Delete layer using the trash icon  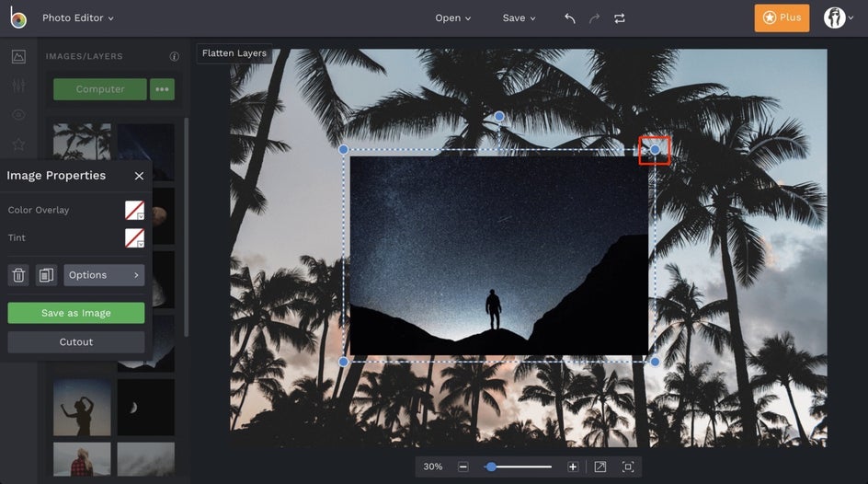click(x=18, y=275)
